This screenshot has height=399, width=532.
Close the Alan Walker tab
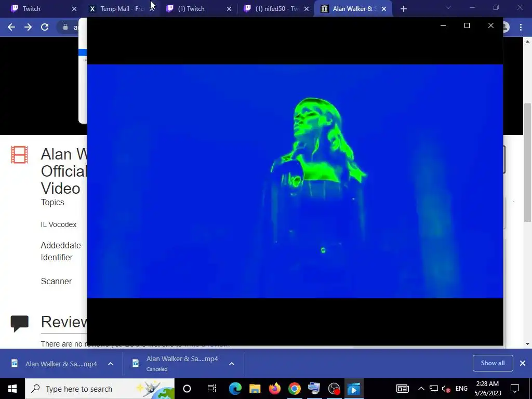click(384, 9)
